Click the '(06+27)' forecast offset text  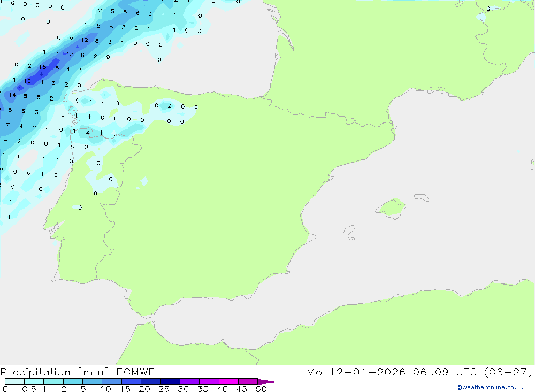coord(508,372)
